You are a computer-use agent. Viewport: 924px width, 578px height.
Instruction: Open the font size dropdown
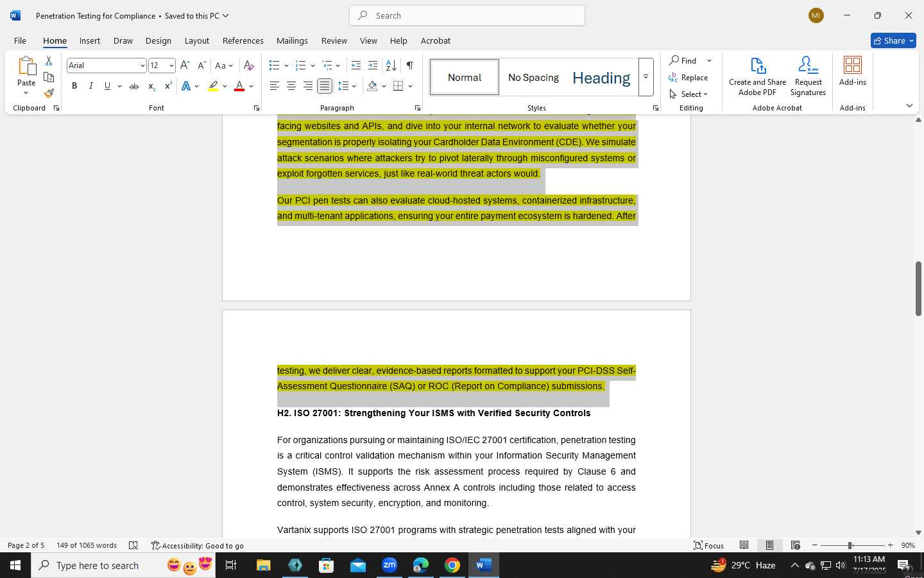coord(171,66)
